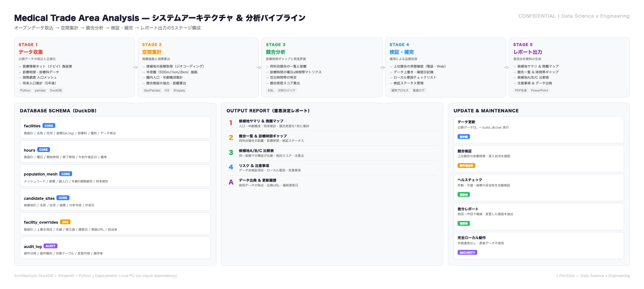This screenshot has height=289, width=644.
Task: Click the green number 3 report icon
Action: coord(230,153)
